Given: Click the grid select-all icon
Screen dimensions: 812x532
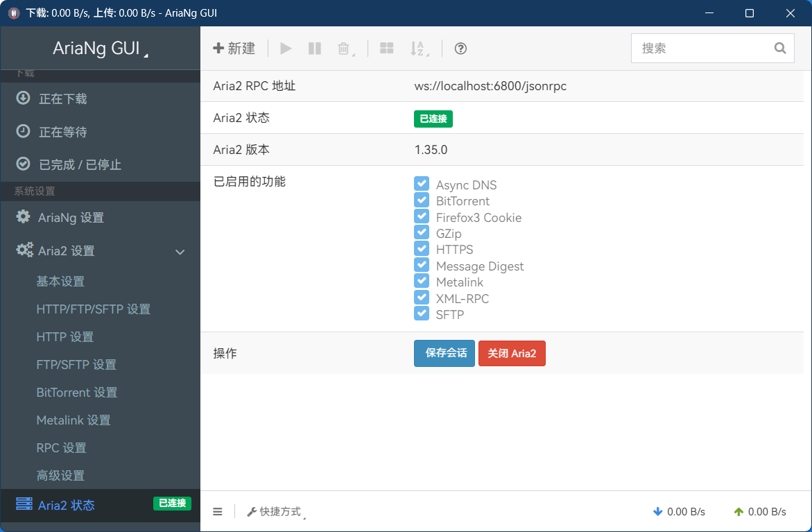Looking at the screenshot, I should click(x=387, y=48).
